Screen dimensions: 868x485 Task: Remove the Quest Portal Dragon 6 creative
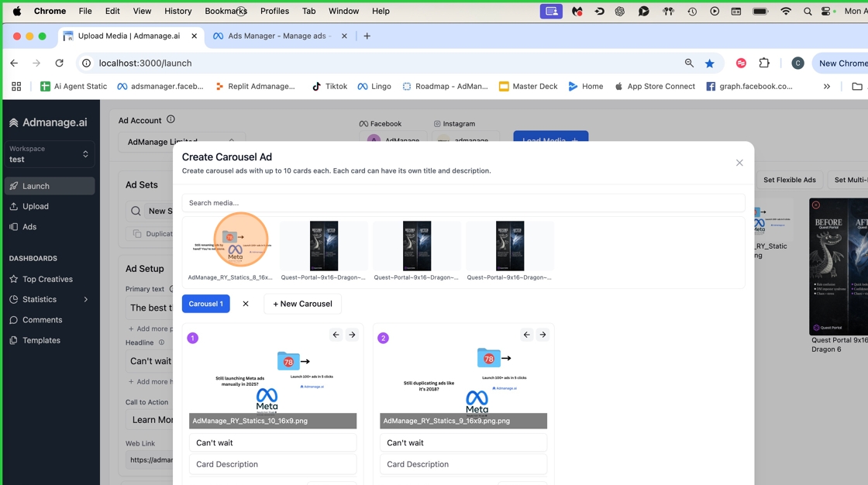[x=816, y=205]
